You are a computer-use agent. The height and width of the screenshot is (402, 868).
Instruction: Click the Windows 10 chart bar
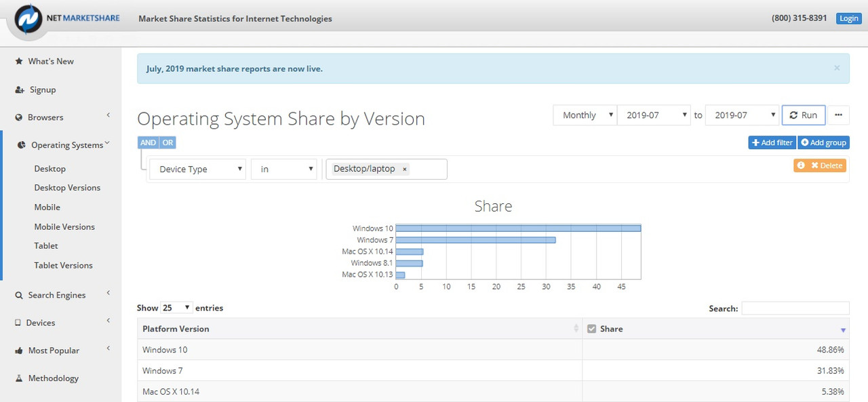tap(518, 228)
